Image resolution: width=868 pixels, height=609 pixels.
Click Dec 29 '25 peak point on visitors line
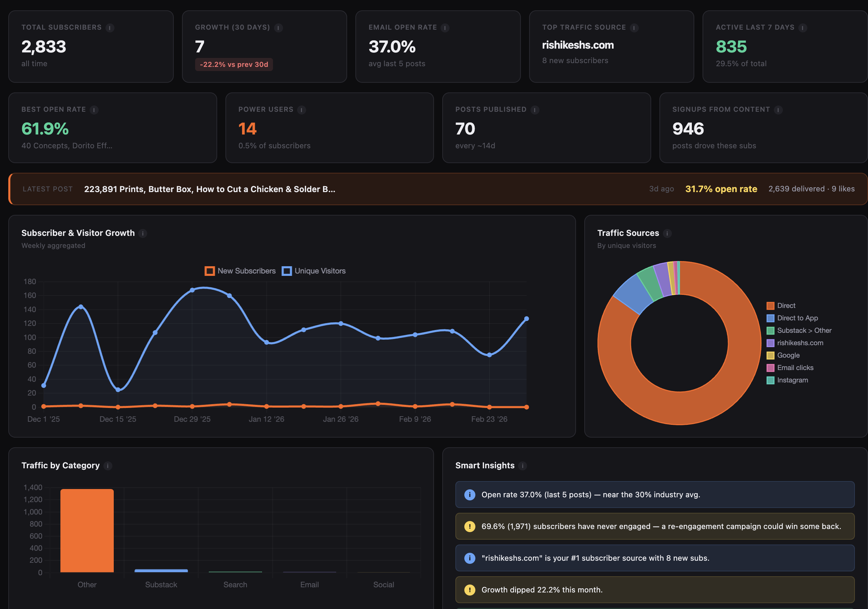192,290
